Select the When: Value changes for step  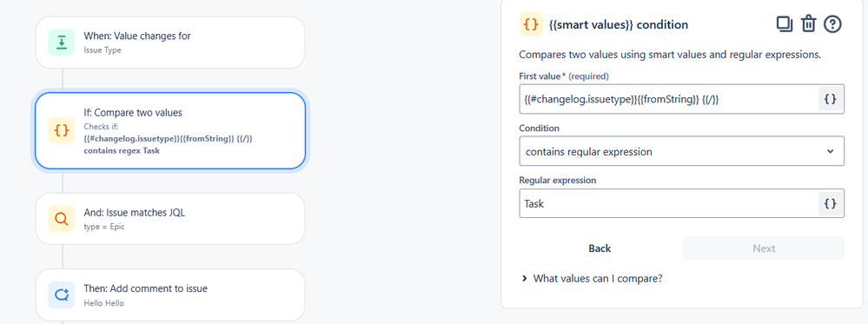click(170, 42)
